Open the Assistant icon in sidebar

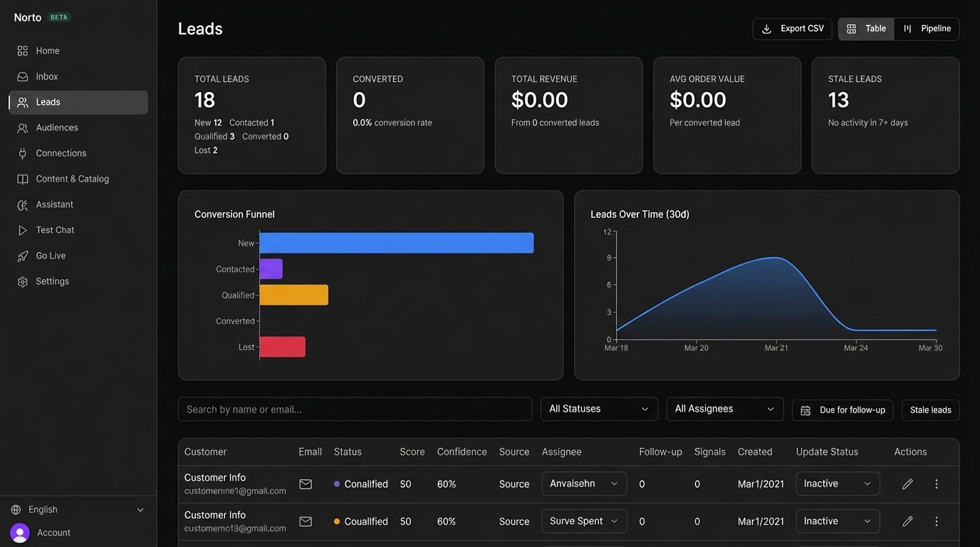[23, 204]
